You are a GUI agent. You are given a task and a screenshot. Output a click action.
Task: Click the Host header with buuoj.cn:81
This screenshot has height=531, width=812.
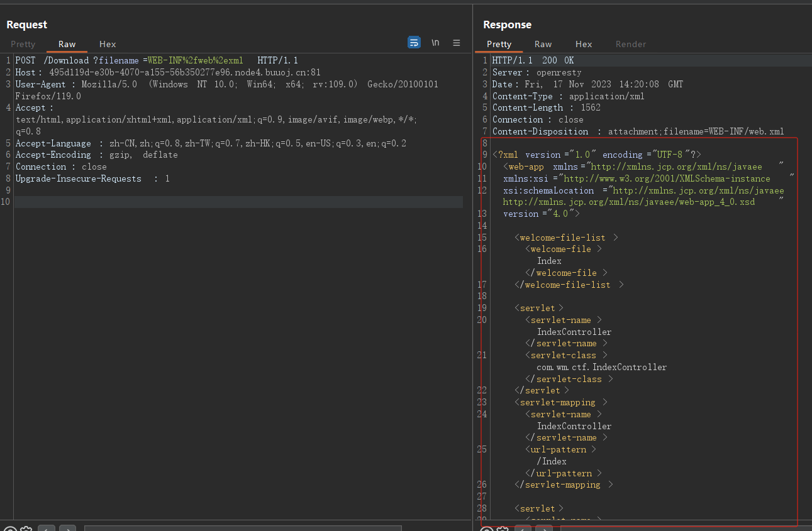[168, 72]
